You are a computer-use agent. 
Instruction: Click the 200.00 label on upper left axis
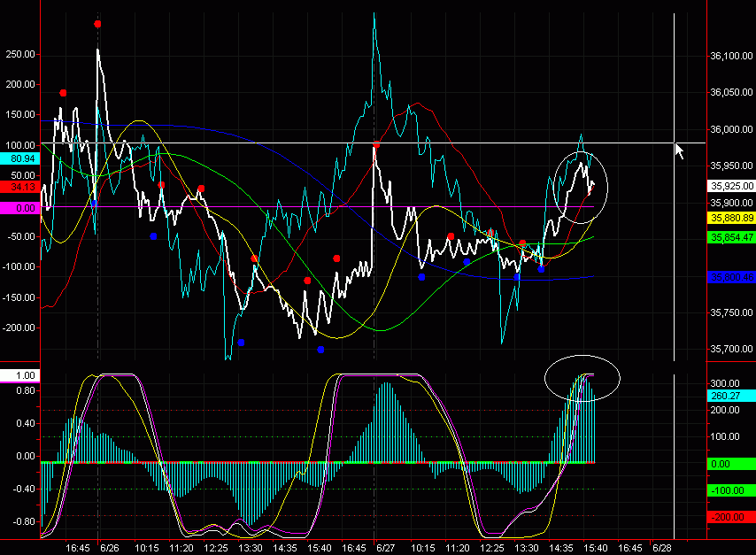20,84
